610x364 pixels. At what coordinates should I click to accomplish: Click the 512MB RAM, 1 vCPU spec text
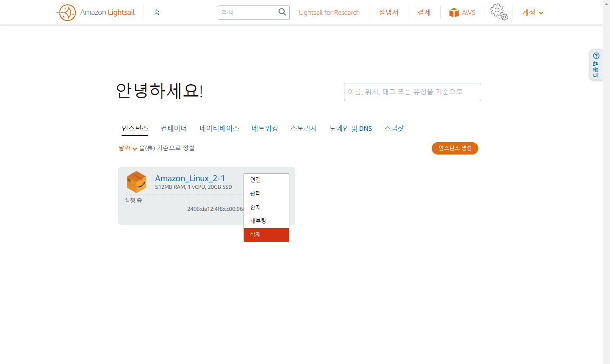pos(194,187)
